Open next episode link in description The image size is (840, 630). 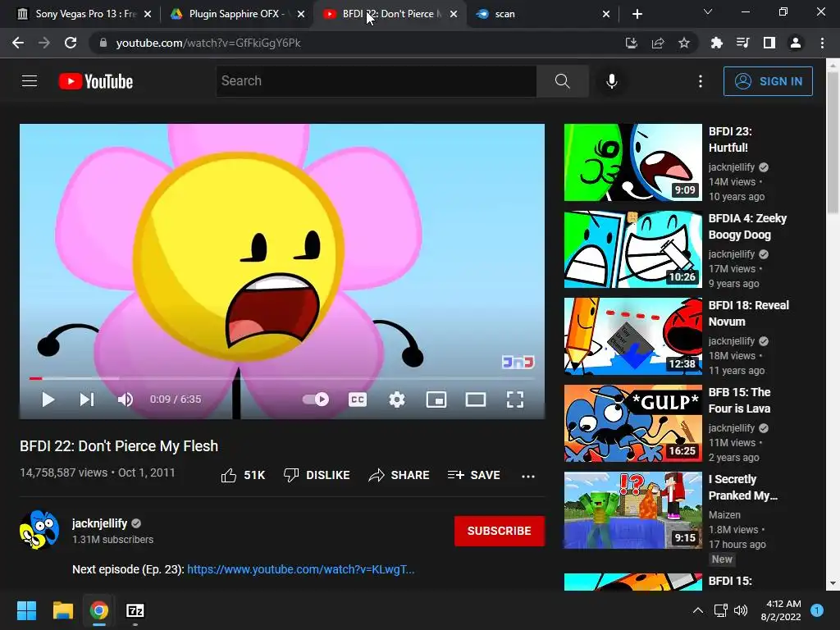point(300,569)
